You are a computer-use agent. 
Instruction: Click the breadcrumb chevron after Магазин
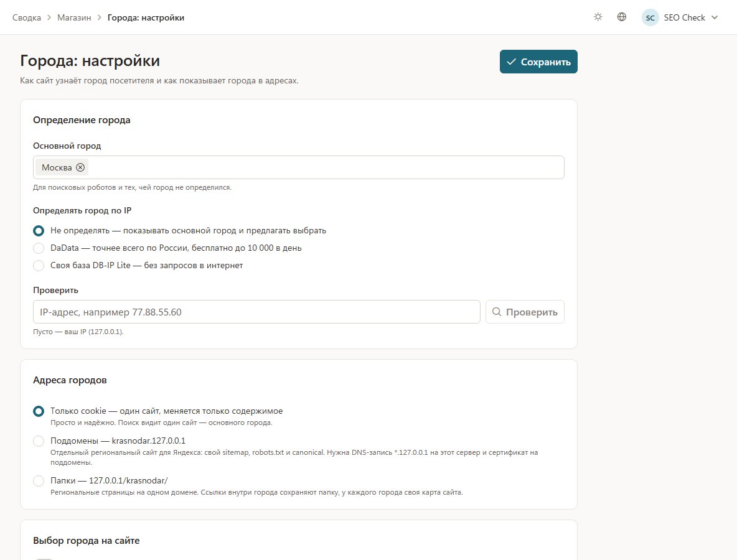coord(99,18)
